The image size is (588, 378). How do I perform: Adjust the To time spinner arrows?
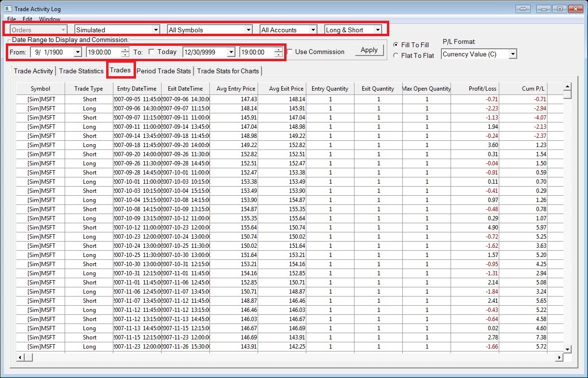279,52
